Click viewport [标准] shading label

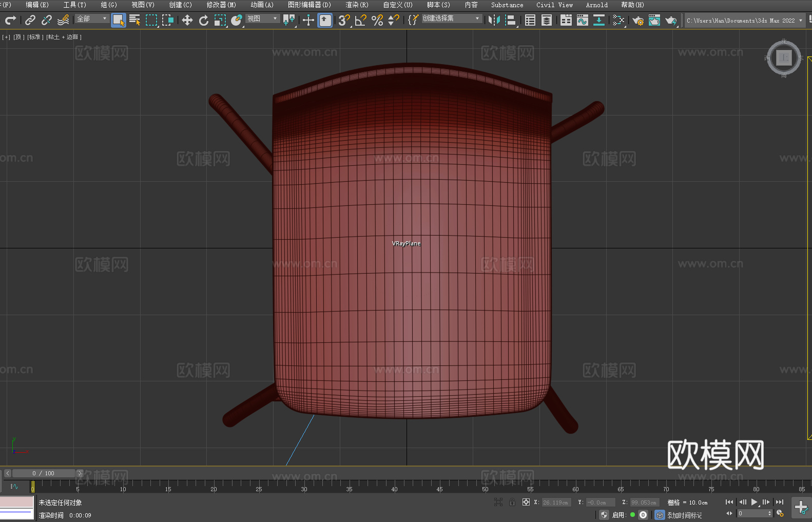coord(35,37)
